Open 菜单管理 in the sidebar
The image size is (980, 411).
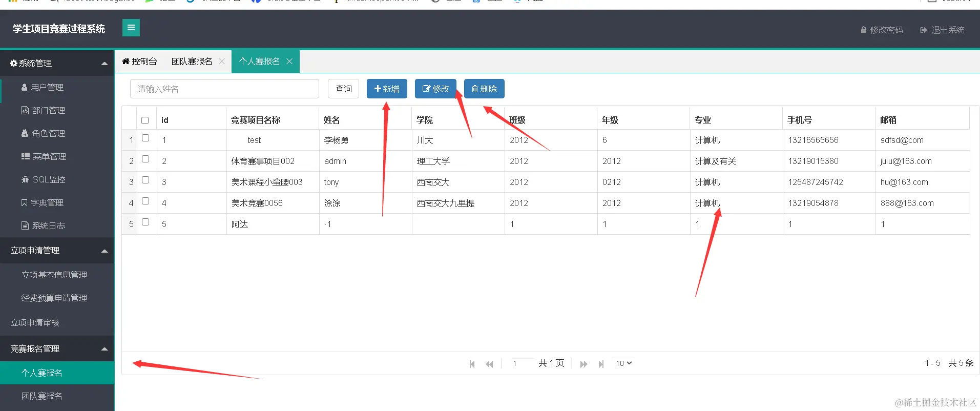tap(57, 157)
